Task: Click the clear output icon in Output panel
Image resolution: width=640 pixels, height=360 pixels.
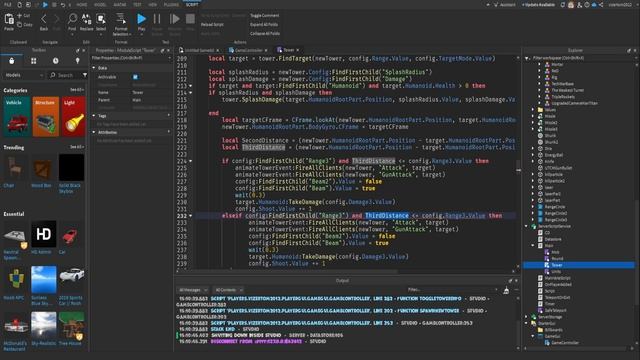Action: click(x=506, y=290)
